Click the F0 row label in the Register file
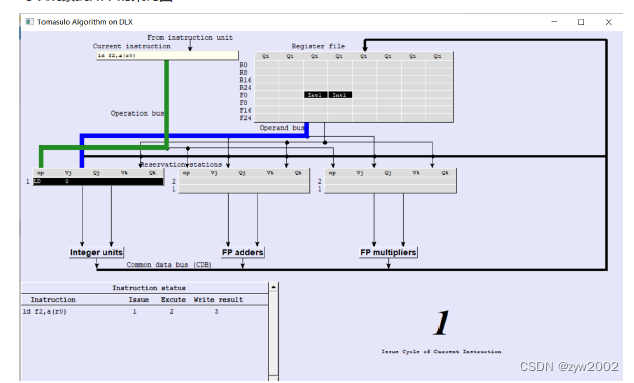The width and height of the screenshot is (634, 383). 243,95
